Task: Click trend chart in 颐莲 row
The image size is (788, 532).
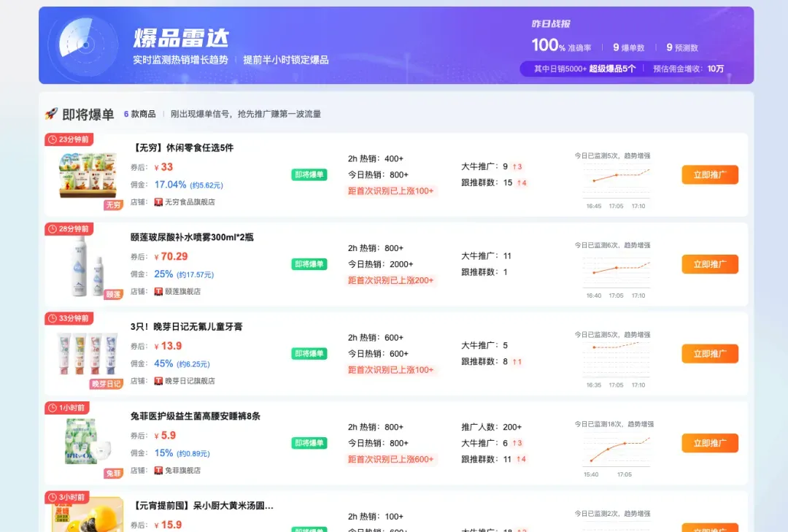Action: (616, 274)
